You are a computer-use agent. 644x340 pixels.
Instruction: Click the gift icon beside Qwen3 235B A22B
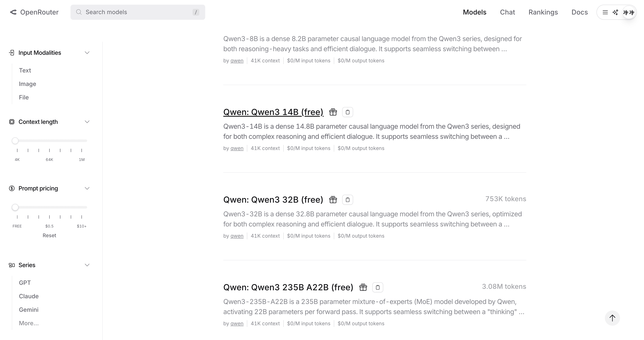[363, 287]
